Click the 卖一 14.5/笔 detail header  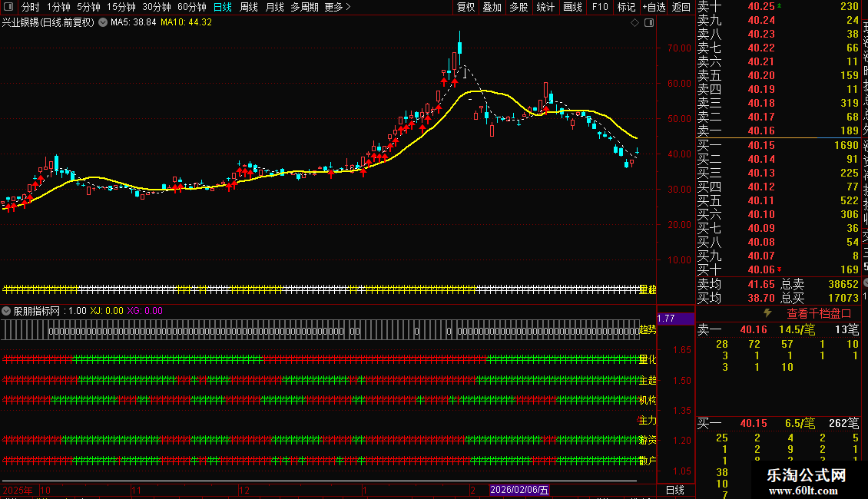coord(797,329)
